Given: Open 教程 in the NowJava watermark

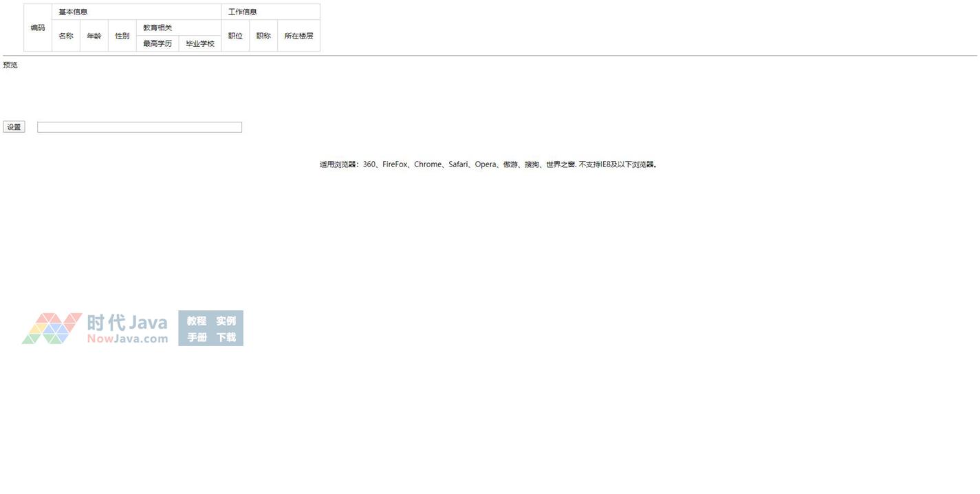Looking at the screenshot, I should [x=197, y=321].
